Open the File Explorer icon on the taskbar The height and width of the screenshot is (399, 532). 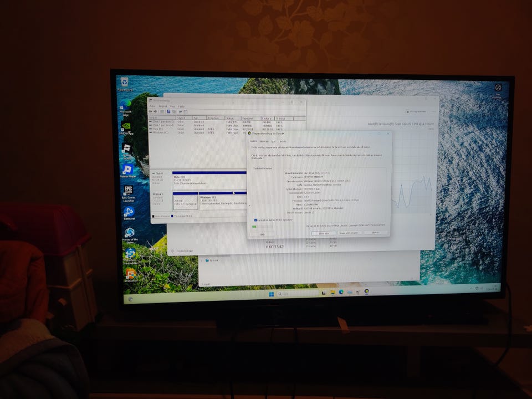pyautogui.click(x=333, y=292)
